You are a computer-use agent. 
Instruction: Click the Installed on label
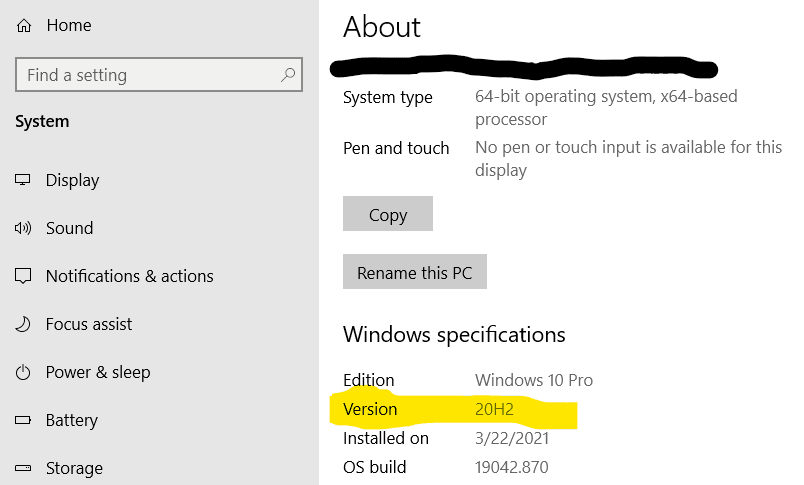(386, 438)
